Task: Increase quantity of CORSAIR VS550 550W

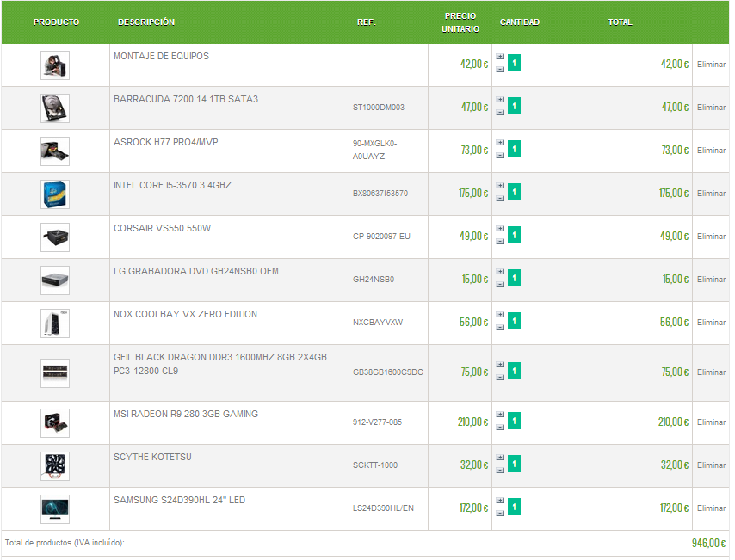Action: tap(500, 229)
